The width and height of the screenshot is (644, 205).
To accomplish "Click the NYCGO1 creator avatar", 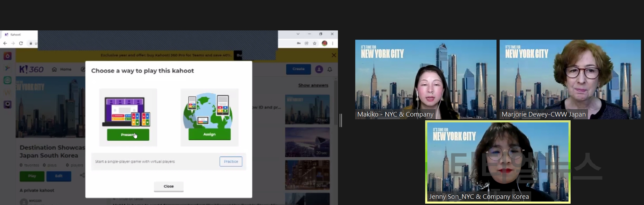I will tap(24, 202).
